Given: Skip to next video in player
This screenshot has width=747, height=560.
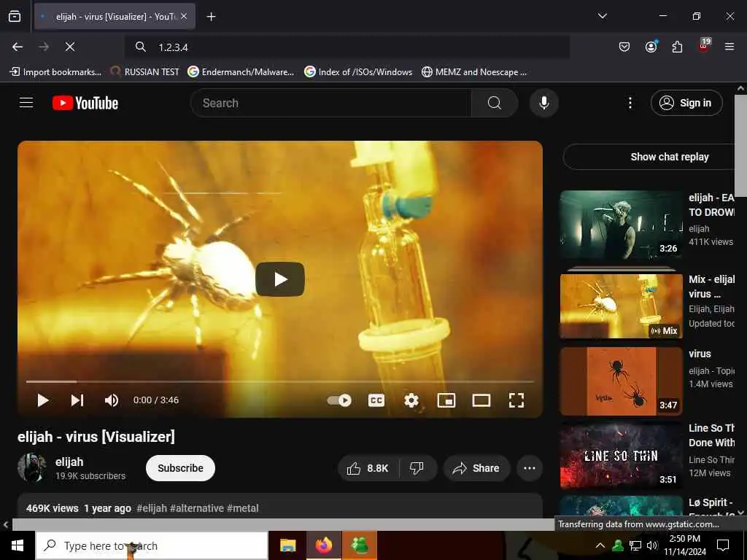Looking at the screenshot, I should (x=77, y=400).
